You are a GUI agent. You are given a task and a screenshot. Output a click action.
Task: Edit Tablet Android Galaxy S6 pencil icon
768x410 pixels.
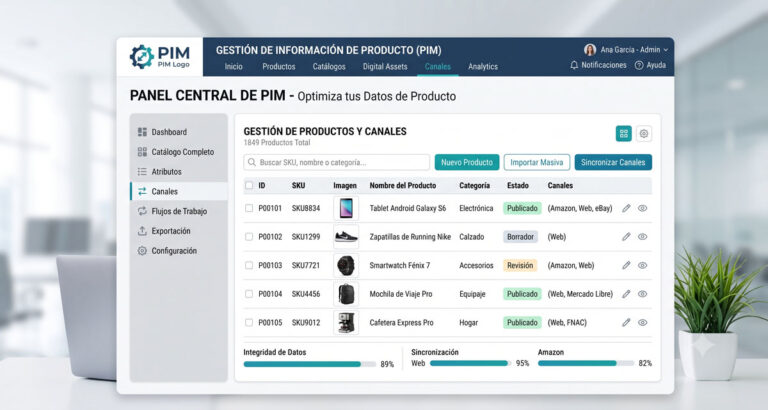626,208
